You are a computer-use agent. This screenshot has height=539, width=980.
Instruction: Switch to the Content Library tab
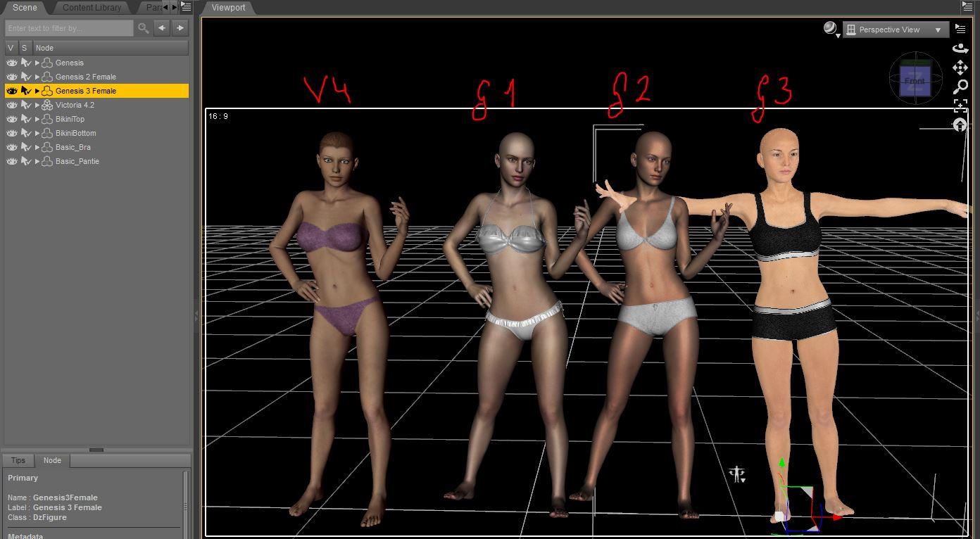[92, 8]
